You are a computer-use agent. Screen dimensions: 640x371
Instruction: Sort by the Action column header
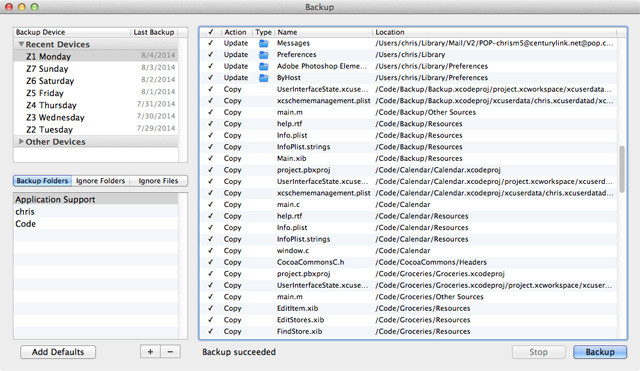click(236, 32)
